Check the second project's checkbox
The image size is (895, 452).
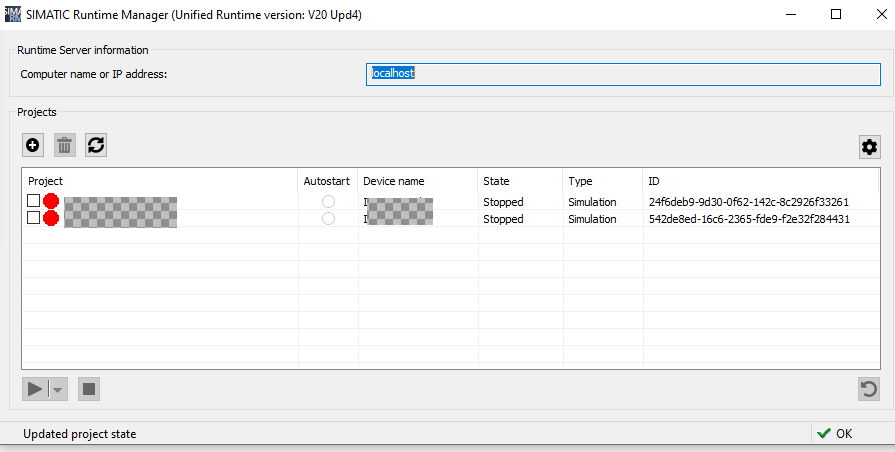coord(34,218)
